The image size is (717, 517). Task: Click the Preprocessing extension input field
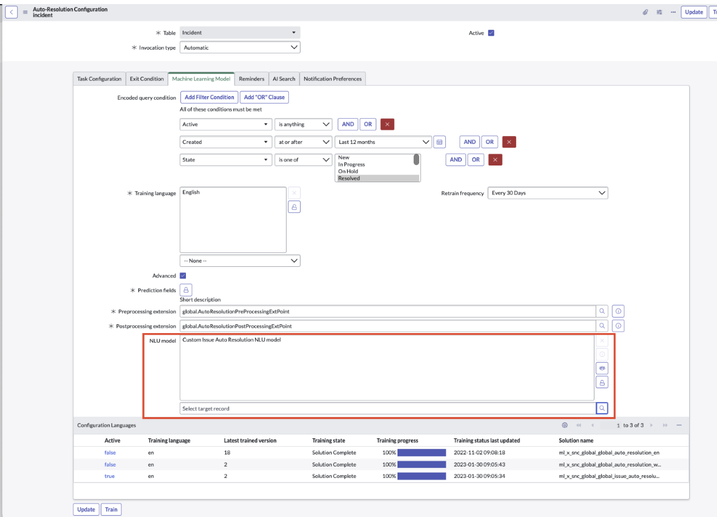click(x=388, y=311)
